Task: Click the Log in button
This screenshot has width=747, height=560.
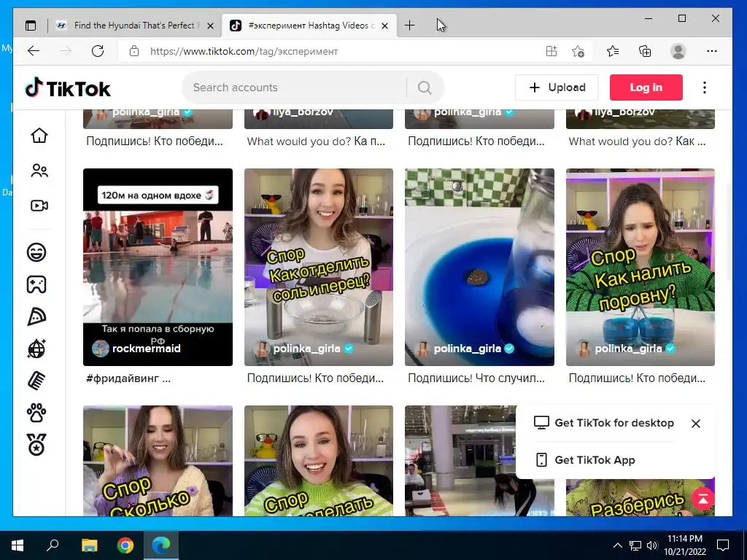Action: (x=646, y=87)
